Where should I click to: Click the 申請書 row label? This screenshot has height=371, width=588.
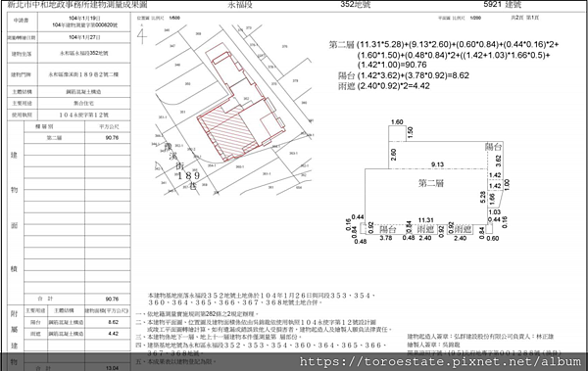coord(21,21)
